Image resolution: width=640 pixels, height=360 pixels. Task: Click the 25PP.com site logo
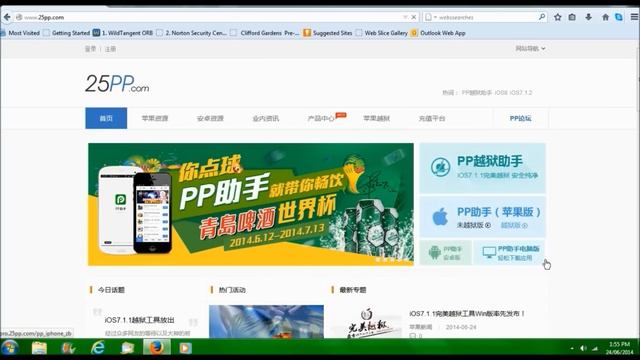[x=117, y=84]
